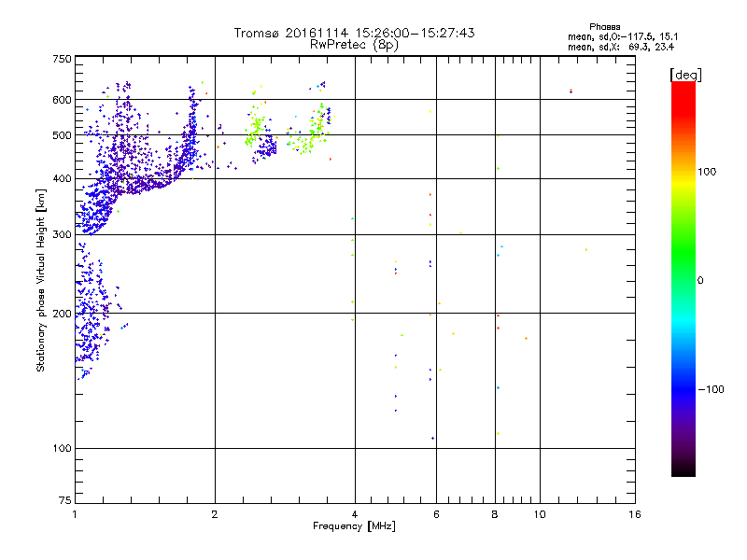Click the '[deg]' colorbar unit label
Screen dimensions: 747x560
[x=685, y=75]
